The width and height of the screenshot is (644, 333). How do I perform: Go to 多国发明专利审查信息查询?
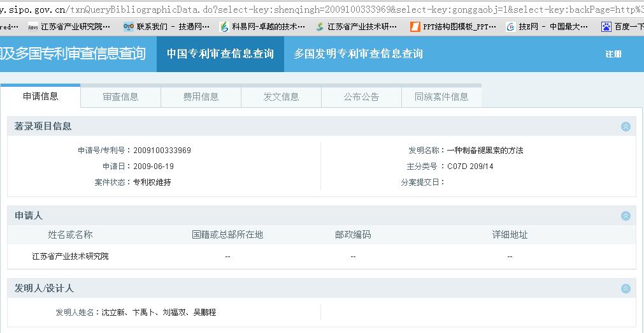(359, 54)
